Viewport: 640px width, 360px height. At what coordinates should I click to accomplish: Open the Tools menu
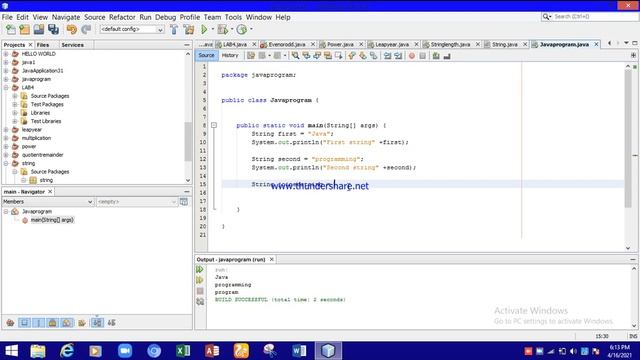(233, 17)
